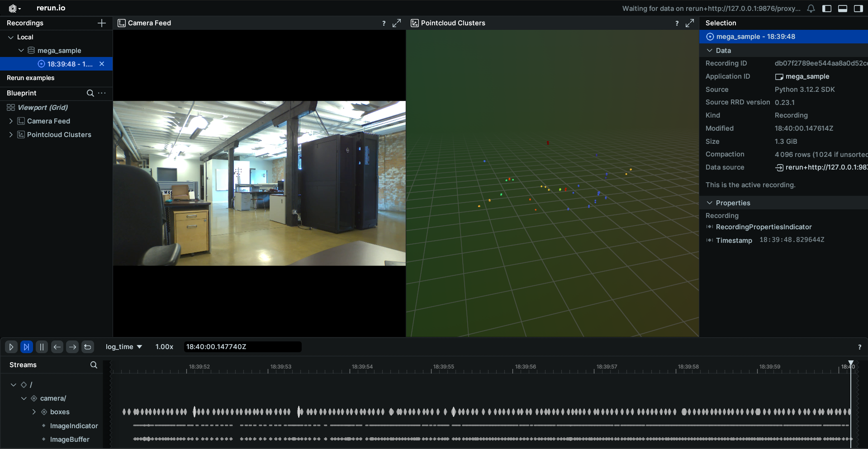Click the 1.00x playback speed control
The image size is (868, 449).
[x=164, y=347]
